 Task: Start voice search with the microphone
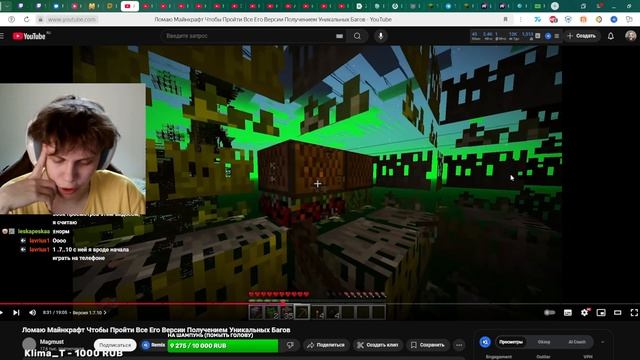(380, 36)
